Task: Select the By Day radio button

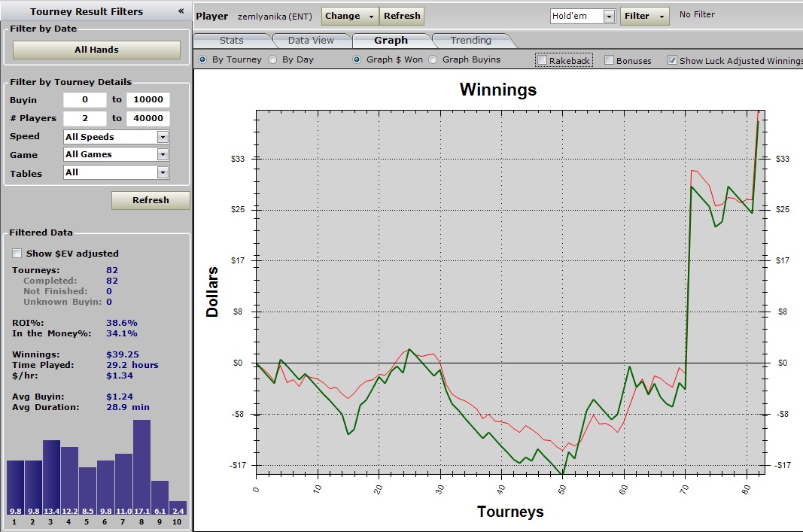Action: pyautogui.click(x=273, y=60)
